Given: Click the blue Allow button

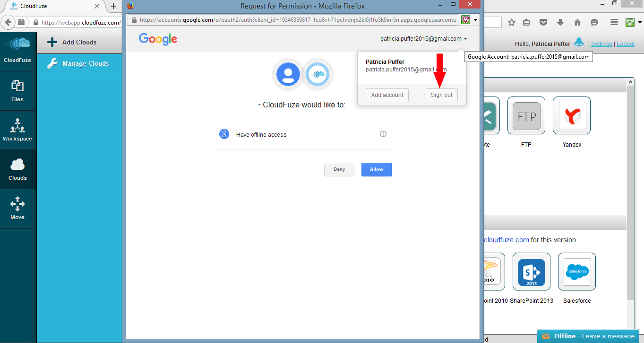Looking at the screenshot, I should (x=377, y=169).
